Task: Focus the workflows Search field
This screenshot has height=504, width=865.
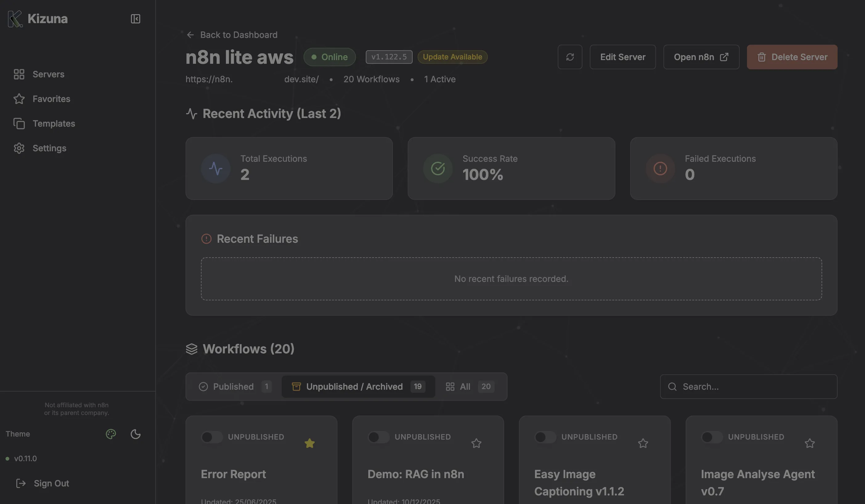Action: coord(755,387)
